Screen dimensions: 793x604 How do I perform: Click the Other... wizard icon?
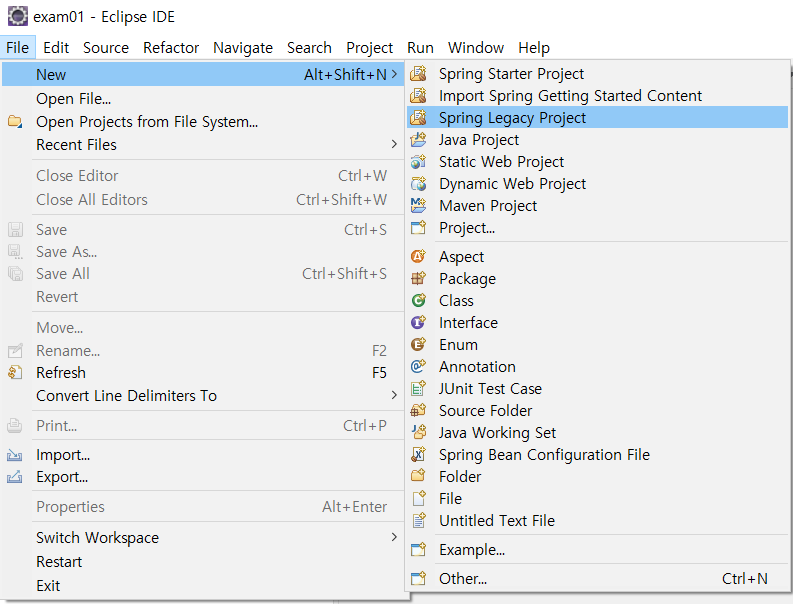[418, 578]
